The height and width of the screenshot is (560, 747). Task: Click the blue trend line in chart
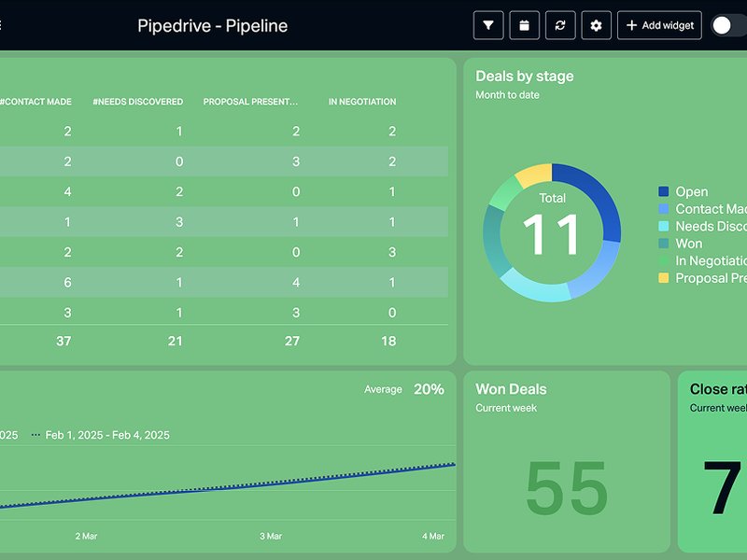tap(228, 487)
